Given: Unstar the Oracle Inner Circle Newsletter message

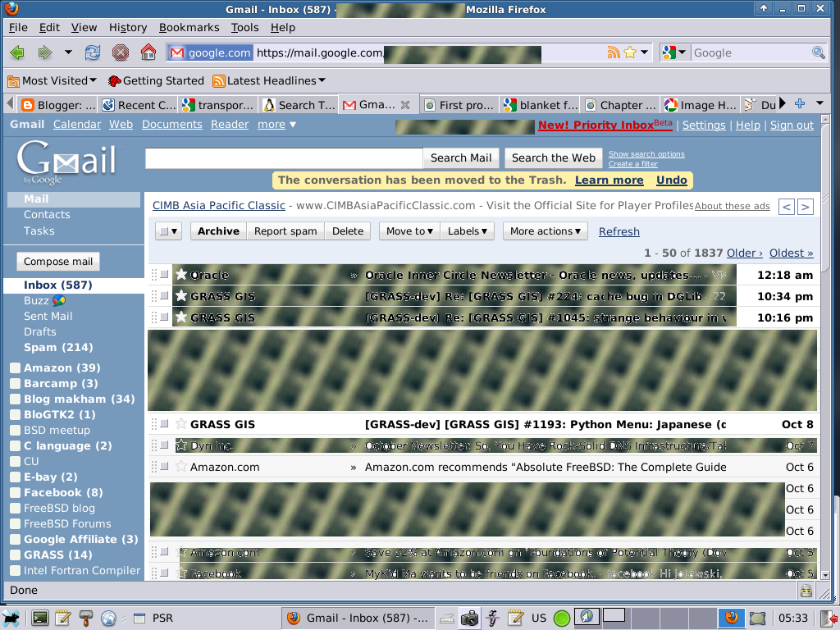Looking at the screenshot, I should point(181,274).
